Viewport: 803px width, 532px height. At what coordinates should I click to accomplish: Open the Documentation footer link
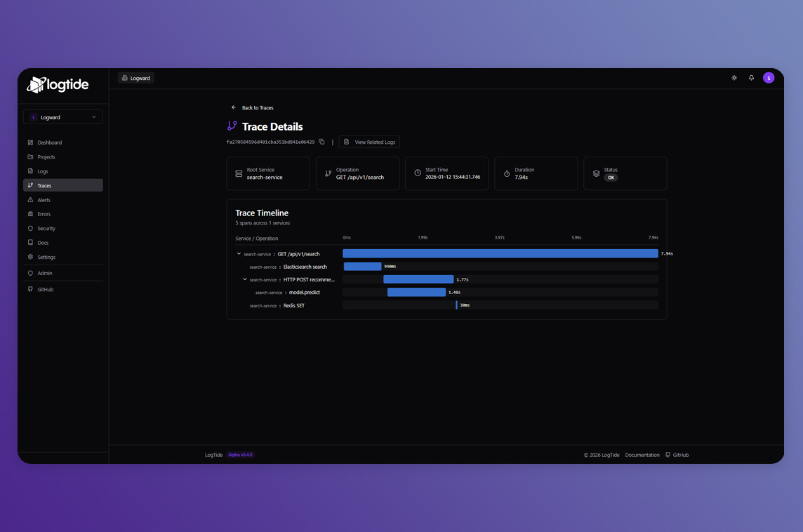tap(642, 455)
